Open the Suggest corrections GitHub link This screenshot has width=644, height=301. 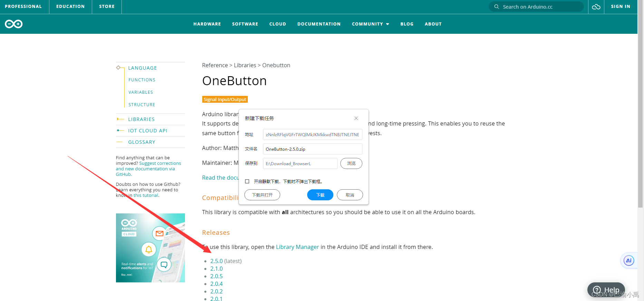(x=148, y=169)
